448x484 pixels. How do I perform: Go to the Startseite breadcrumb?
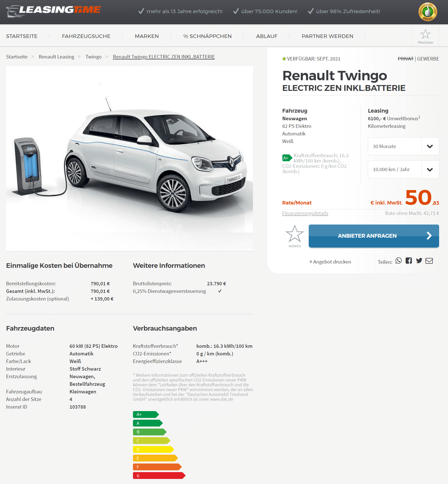tap(17, 57)
